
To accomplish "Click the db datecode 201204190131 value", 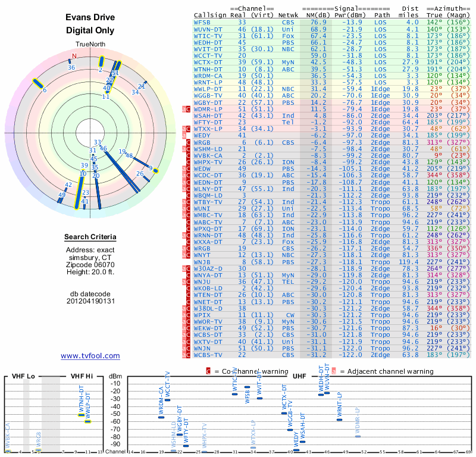I will 90,301.
